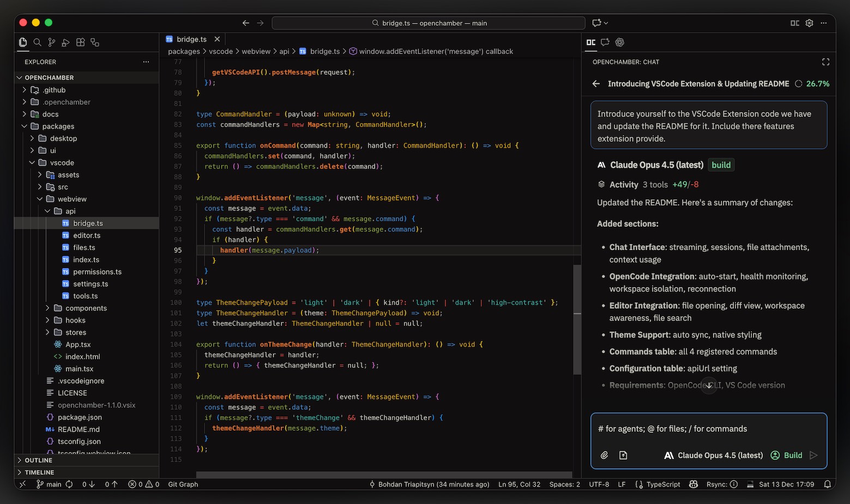Open remote window indicator in status bar
This screenshot has height=504, width=850.
coord(22,484)
